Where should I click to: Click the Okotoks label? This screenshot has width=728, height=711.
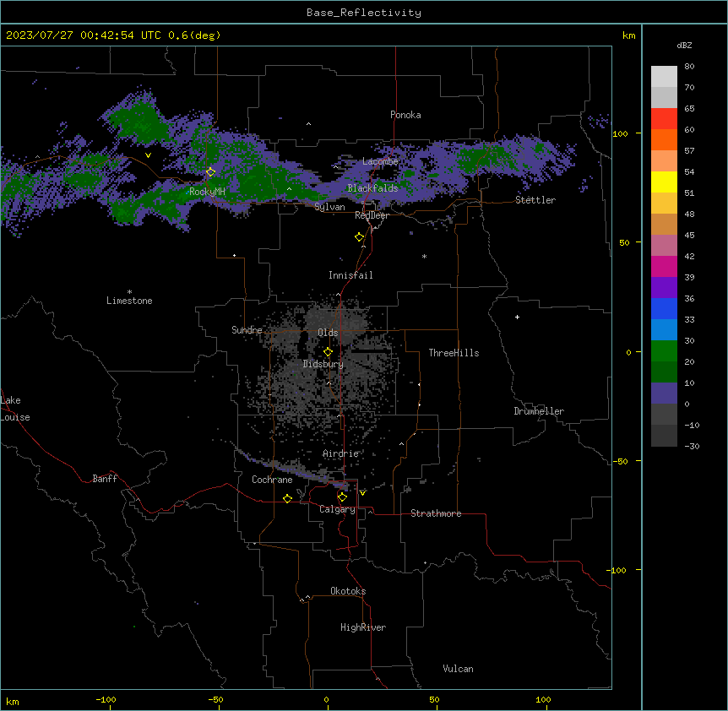pyautogui.click(x=348, y=591)
